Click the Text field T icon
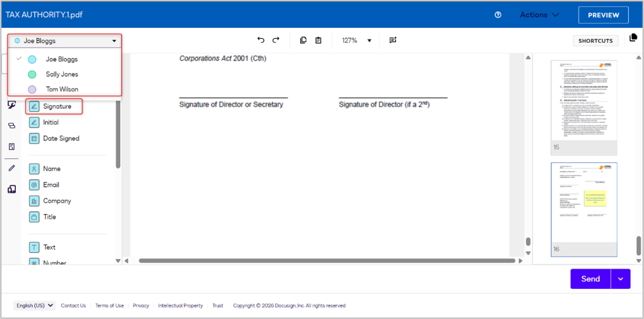The width and height of the screenshot is (644, 319). click(34, 247)
